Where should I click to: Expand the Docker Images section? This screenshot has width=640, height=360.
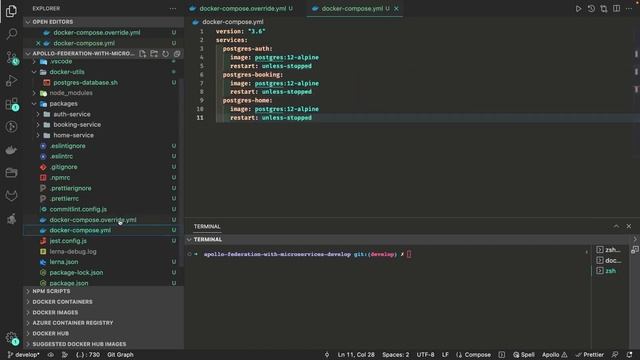pos(103,312)
